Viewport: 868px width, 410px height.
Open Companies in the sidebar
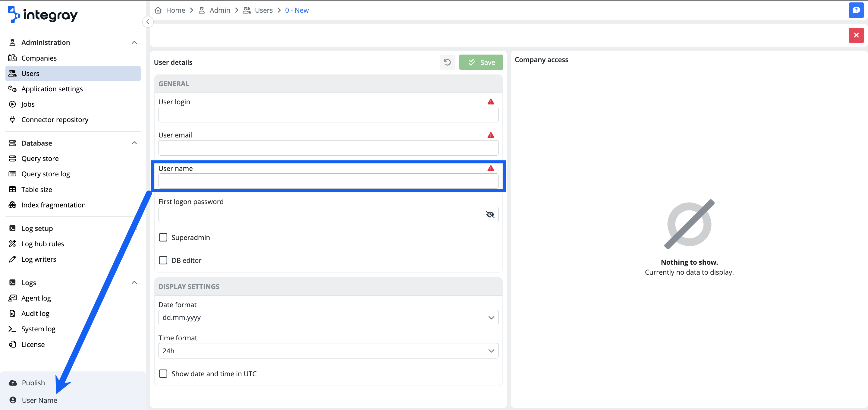click(x=39, y=58)
